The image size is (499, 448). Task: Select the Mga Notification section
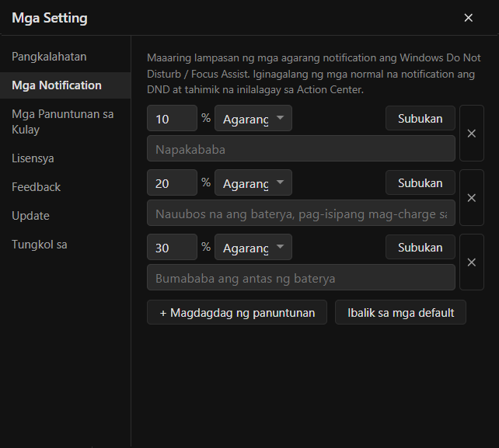coord(65,85)
